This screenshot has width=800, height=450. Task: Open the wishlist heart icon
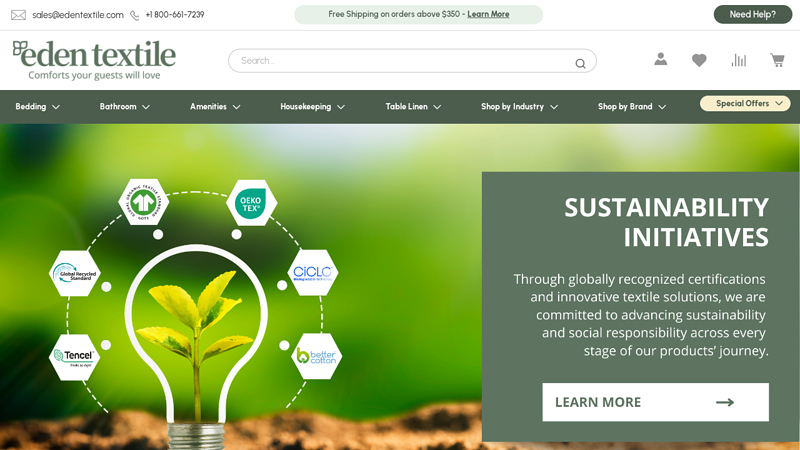699,60
